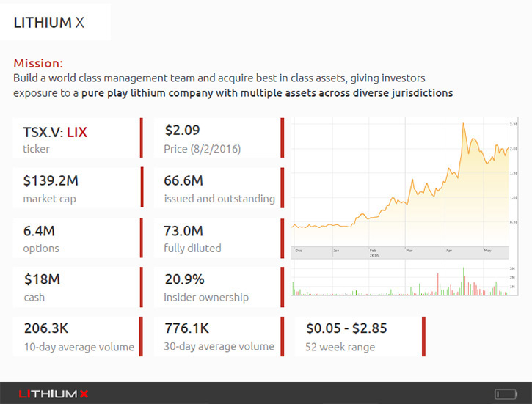Screen dimensions: 532x404
Task: Click the stock price line chart
Action: tap(401, 182)
